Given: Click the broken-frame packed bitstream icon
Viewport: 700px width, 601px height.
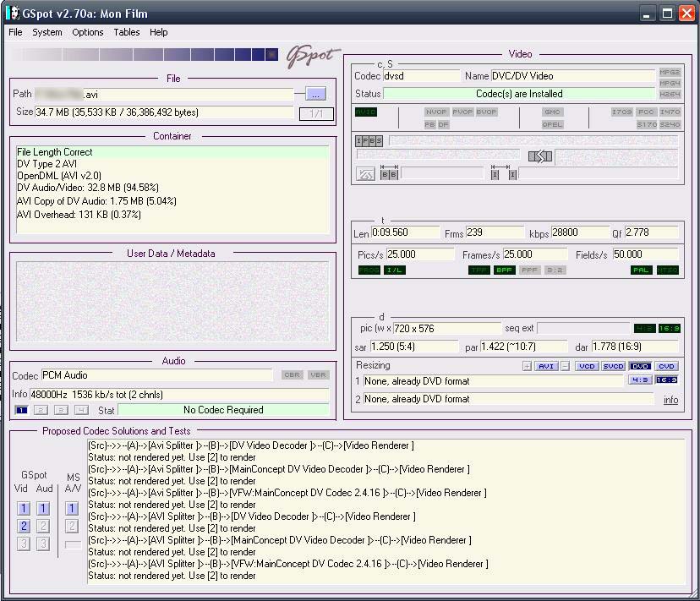Looking at the screenshot, I should 540,156.
